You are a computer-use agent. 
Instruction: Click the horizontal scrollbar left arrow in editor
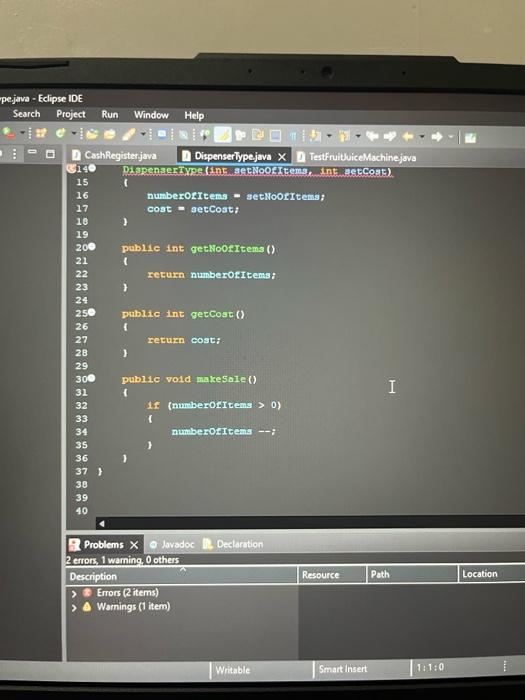click(x=102, y=524)
